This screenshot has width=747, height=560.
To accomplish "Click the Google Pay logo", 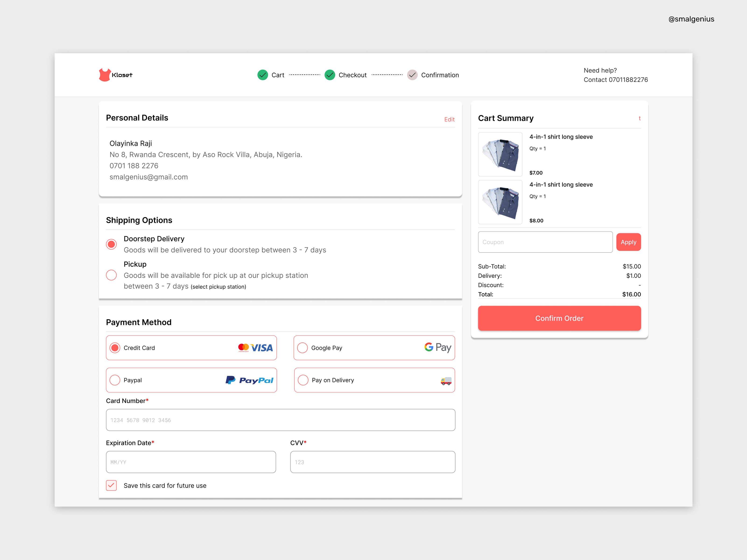I will coord(438,347).
